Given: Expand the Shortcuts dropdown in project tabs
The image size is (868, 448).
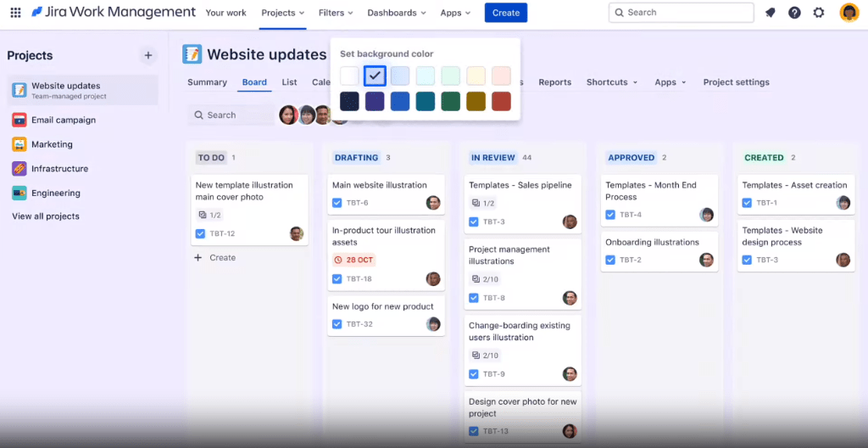Looking at the screenshot, I should point(612,82).
